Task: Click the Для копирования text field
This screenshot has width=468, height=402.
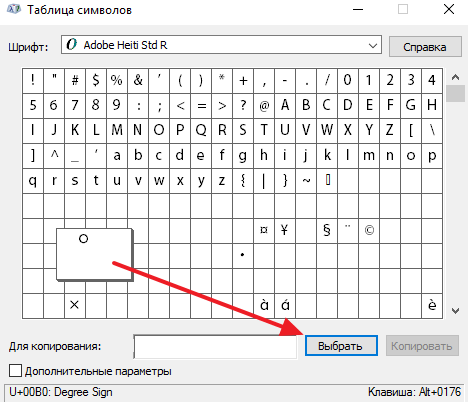Action: pyautogui.click(x=215, y=347)
